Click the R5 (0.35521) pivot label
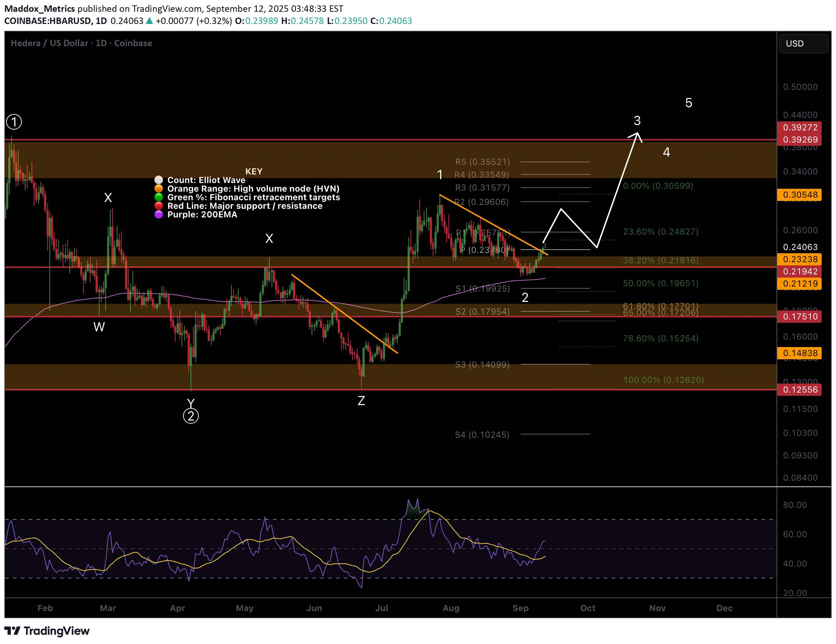The width and height of the screenshot is (836, 644). tap(483, 162)
